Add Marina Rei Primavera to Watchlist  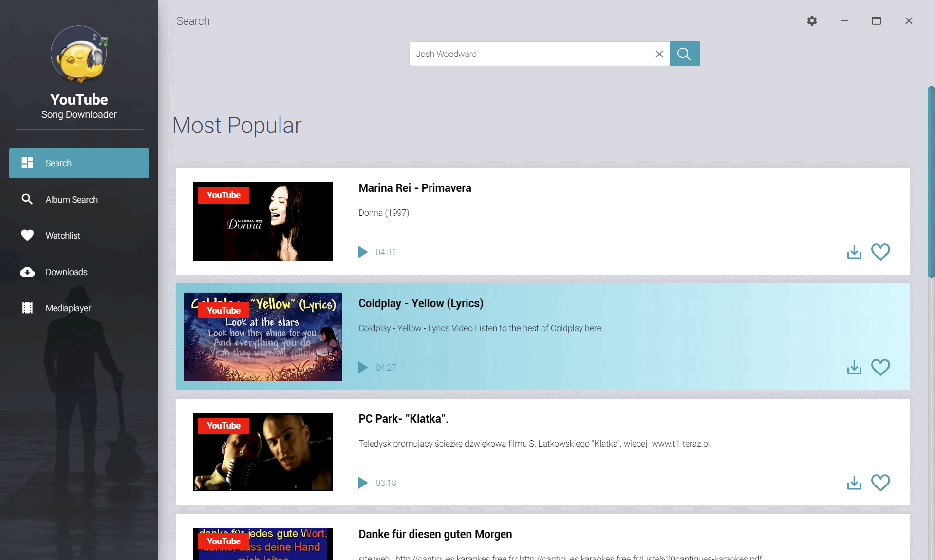(881, 252)
